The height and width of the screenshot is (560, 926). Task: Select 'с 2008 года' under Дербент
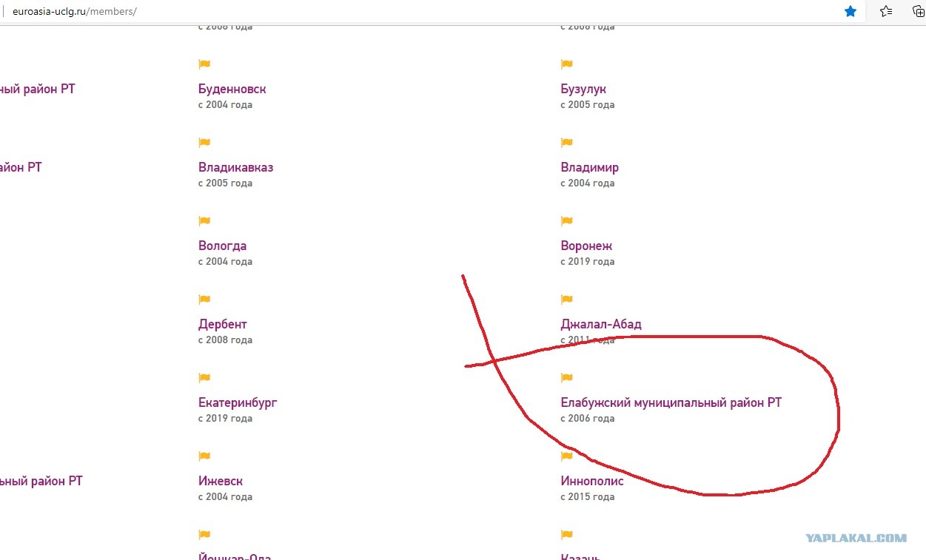pyautogui.click(x=225, y=340)
